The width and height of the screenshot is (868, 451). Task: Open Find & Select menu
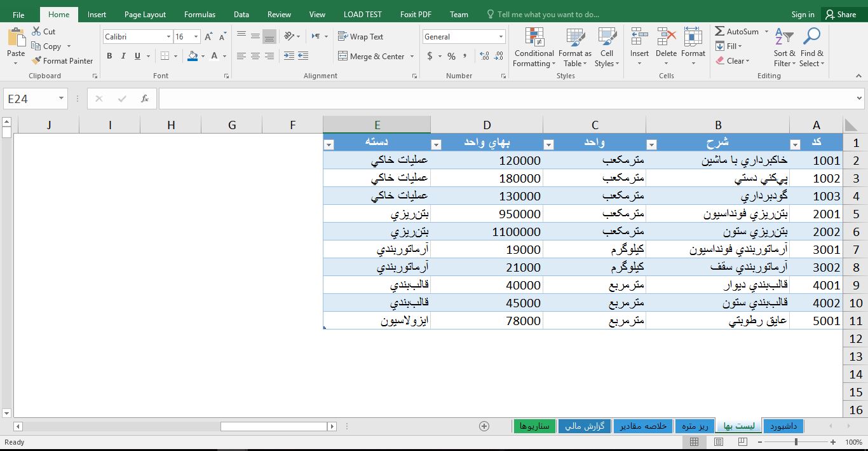tap(811, 47)
